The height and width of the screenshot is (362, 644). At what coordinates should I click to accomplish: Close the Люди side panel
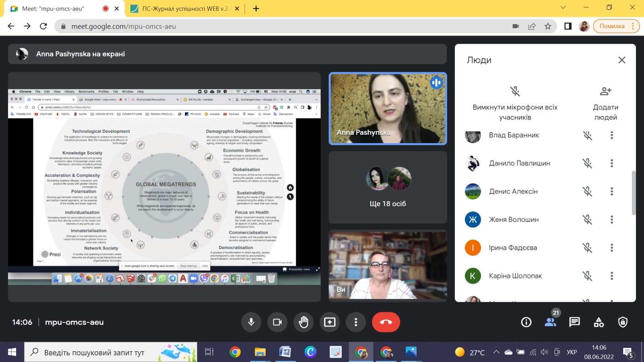(x=621, y=60)
